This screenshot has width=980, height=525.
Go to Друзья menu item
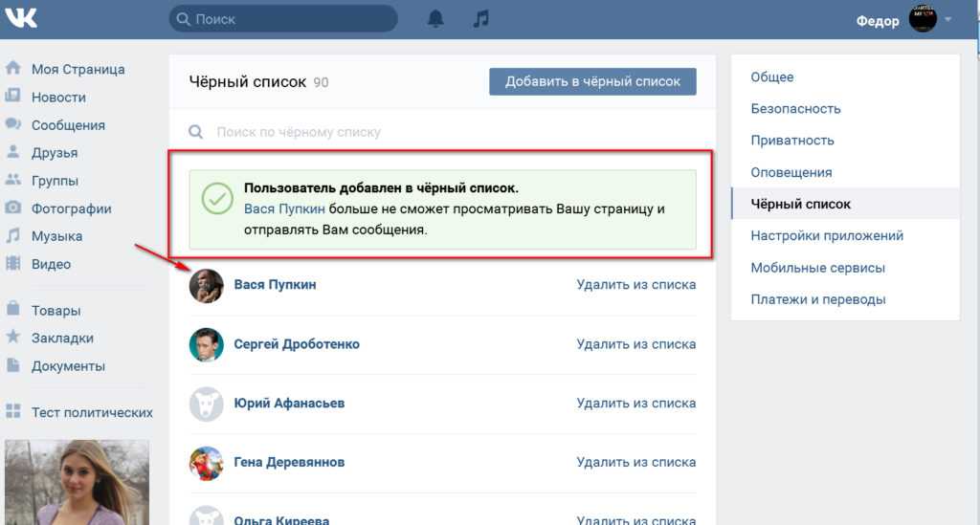tap(55, 153)
